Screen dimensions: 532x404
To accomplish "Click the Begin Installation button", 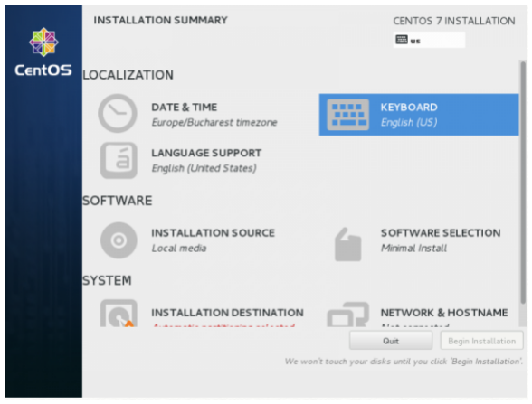I will [481, 341].
